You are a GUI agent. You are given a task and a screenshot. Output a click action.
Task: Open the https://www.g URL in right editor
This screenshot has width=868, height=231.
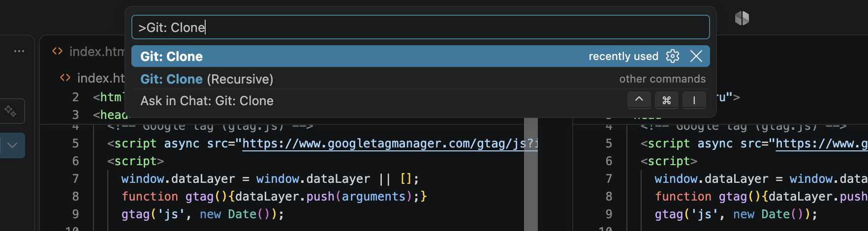pyautogui.click(x=822, y=143)
